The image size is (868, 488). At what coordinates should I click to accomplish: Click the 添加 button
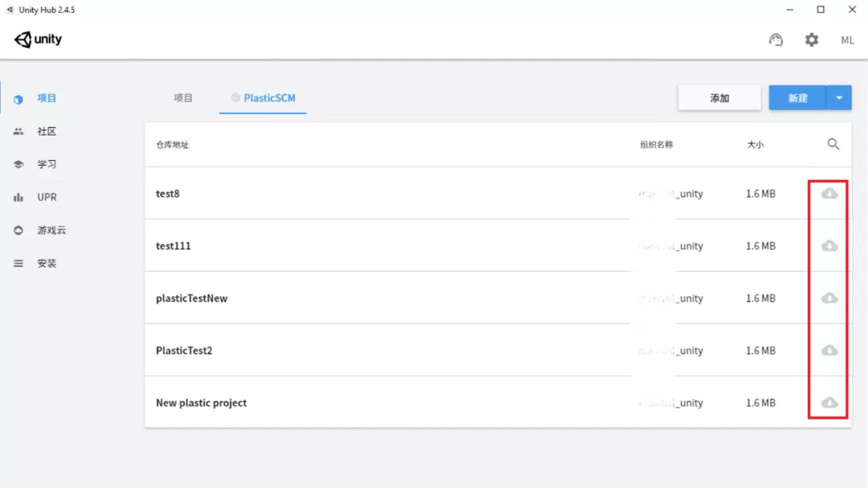coord(719,98)
